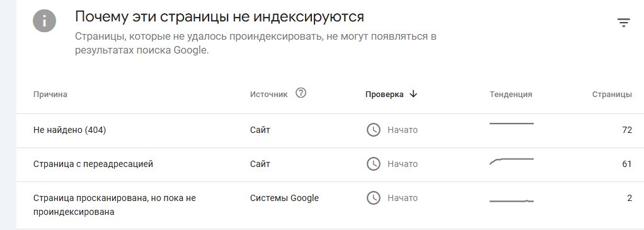Sort by the Проверка column header
This screenshot has height=230, width=644.
[x=384, y=95]
